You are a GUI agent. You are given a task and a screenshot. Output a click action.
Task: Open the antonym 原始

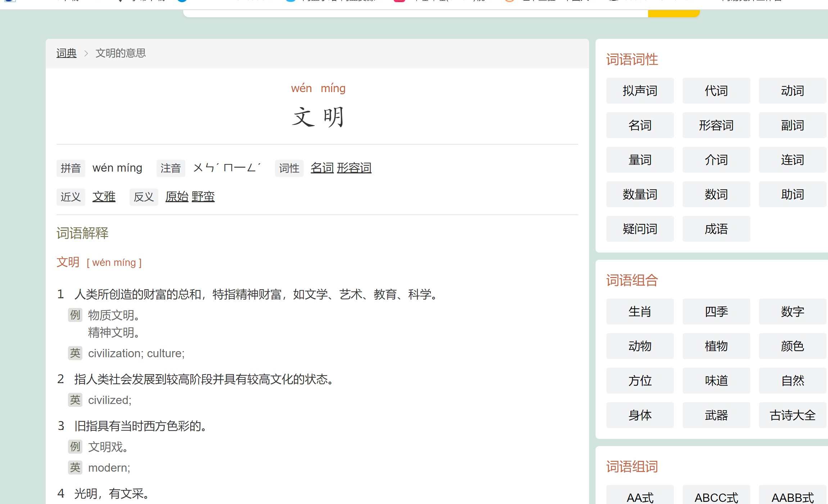(177, 197)
